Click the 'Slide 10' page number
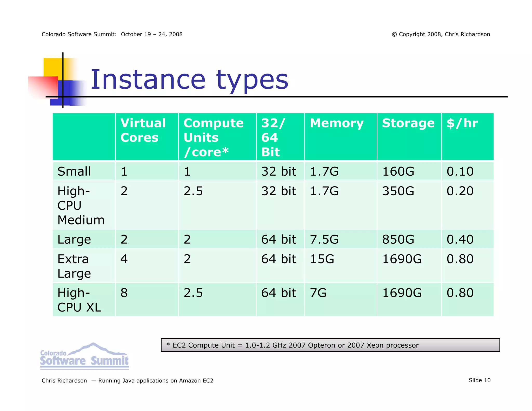The width and height of the screenshot is (532, 411). [479, 380]
